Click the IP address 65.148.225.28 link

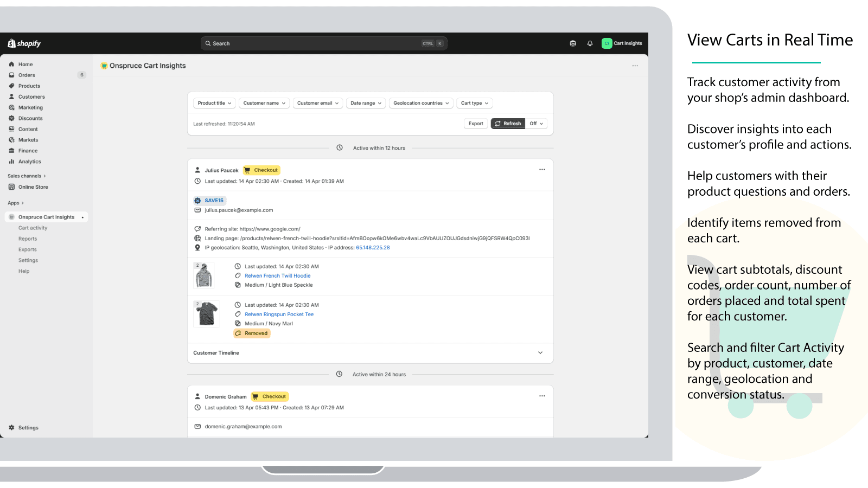(x=373, y=248)
